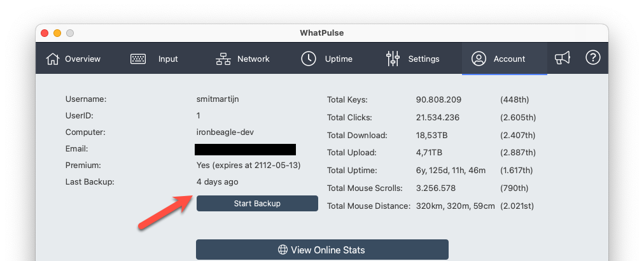Image resolution: width=644 pixels, height=261 pixels.
Task: Open the help question mark icon
Action: pyautogui.click(x=592, y=57)
